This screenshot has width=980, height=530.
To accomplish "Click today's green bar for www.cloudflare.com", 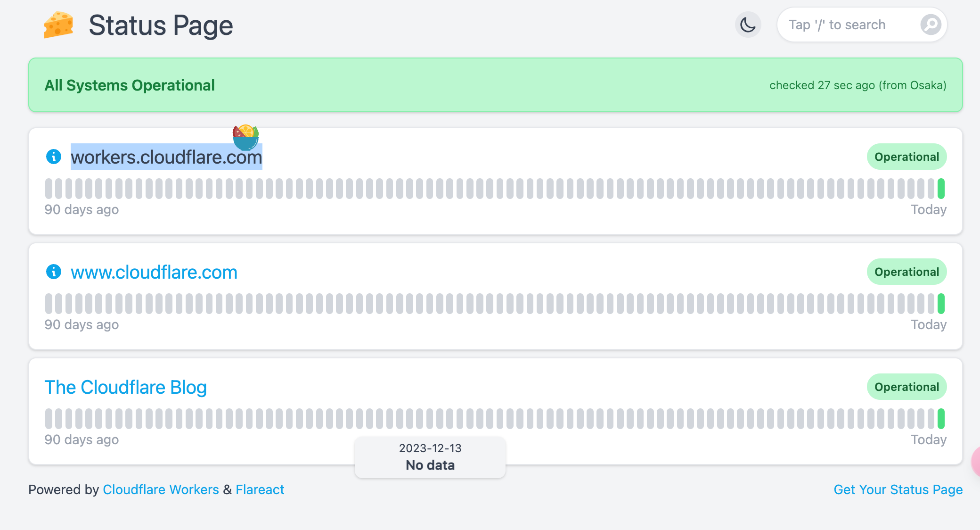I will click(x=941, y=304).
